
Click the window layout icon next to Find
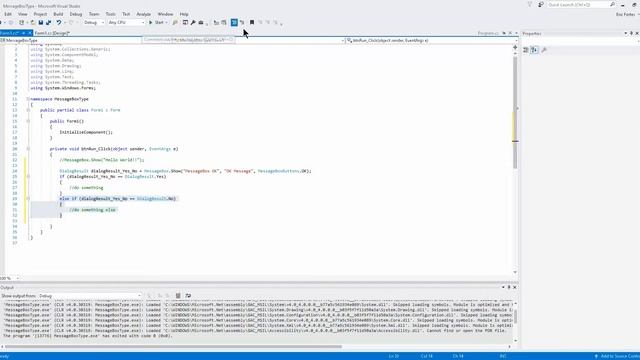(x=185, y=22)
